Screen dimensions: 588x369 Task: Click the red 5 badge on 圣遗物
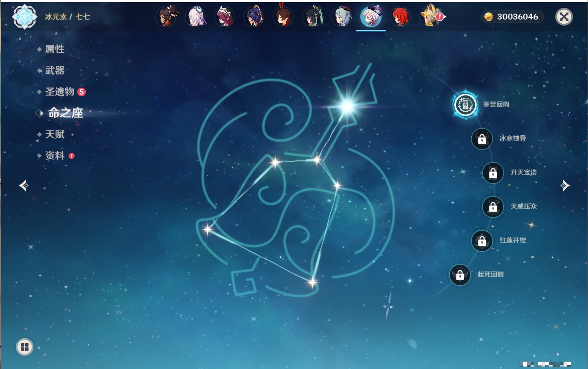81,92
